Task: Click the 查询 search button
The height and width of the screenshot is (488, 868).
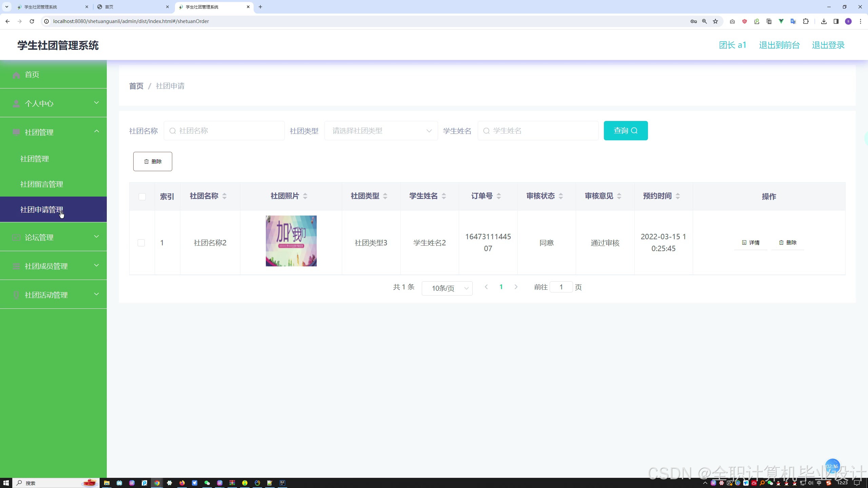Action: (626, 131)
